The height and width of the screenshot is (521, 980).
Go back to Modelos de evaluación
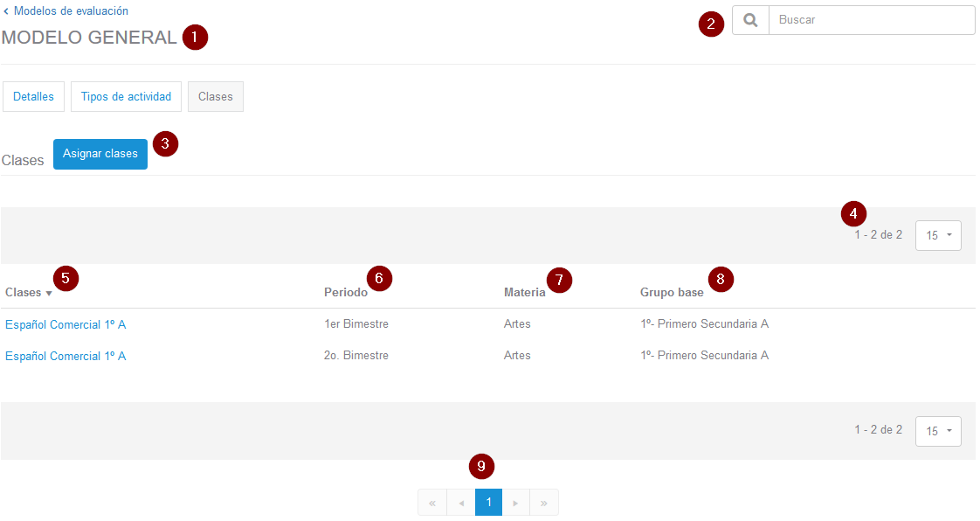tap(70, 11)
